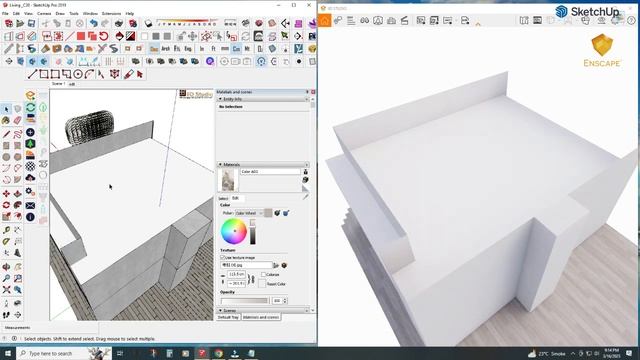The image size is (640, 360).
Task: Select the footprints Walk tool
Action: click(x=6, y=315)
